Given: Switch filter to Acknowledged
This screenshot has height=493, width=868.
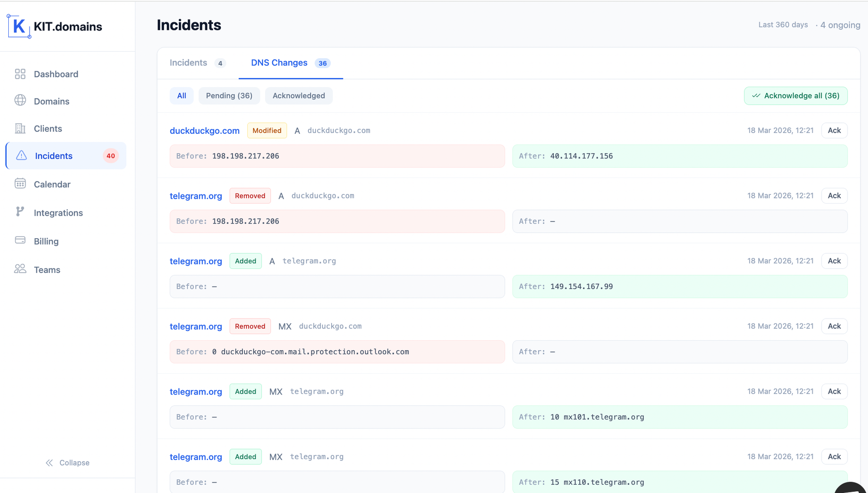Looking at the screenshot, I should pos(299,95).
